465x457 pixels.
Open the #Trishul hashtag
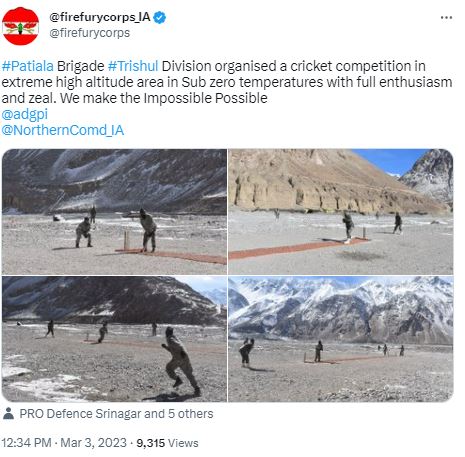point(133,66)
